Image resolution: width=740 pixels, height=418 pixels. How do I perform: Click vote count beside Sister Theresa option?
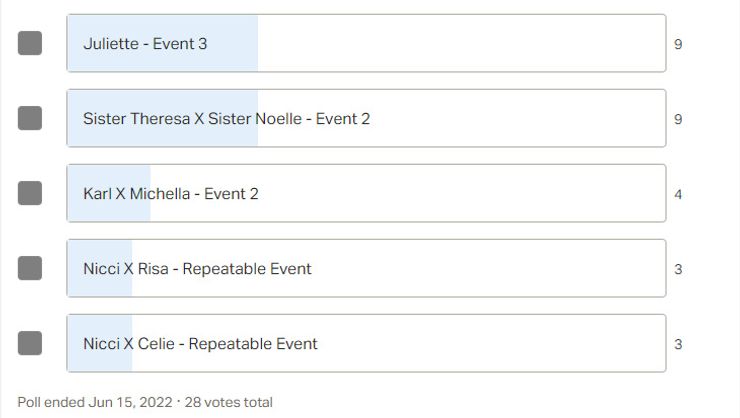pos(678,119)
